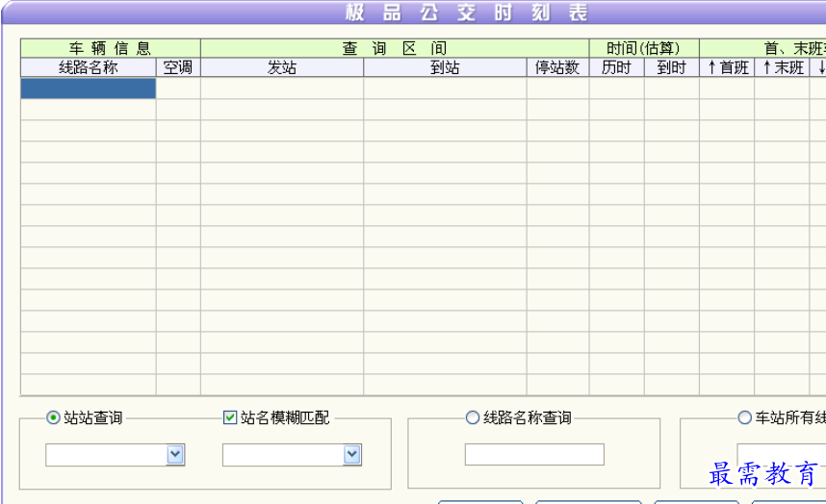The width and height of the screenshot is (826, 504).
Task: Click the 查询区间 group header
Action: click(x=395, y=48)
